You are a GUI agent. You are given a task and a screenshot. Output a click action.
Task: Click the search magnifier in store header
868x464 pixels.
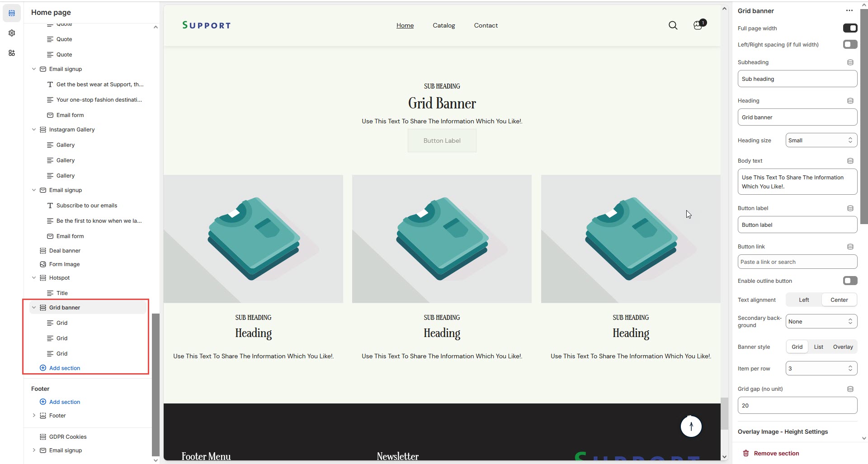(x=673, y=26)
